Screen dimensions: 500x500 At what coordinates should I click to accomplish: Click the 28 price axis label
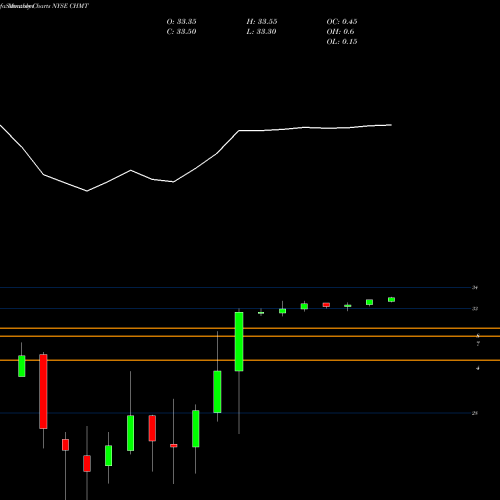(475, 413)
